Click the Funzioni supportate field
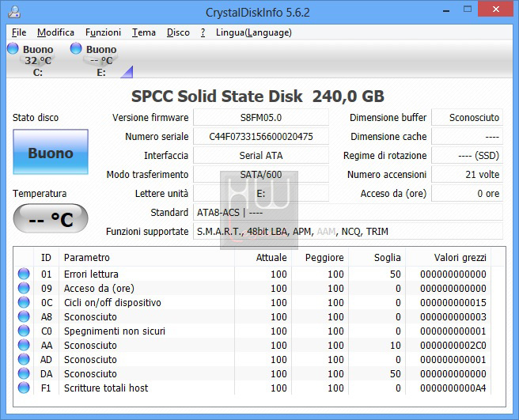The image size is (519, 420). (348, 231)
